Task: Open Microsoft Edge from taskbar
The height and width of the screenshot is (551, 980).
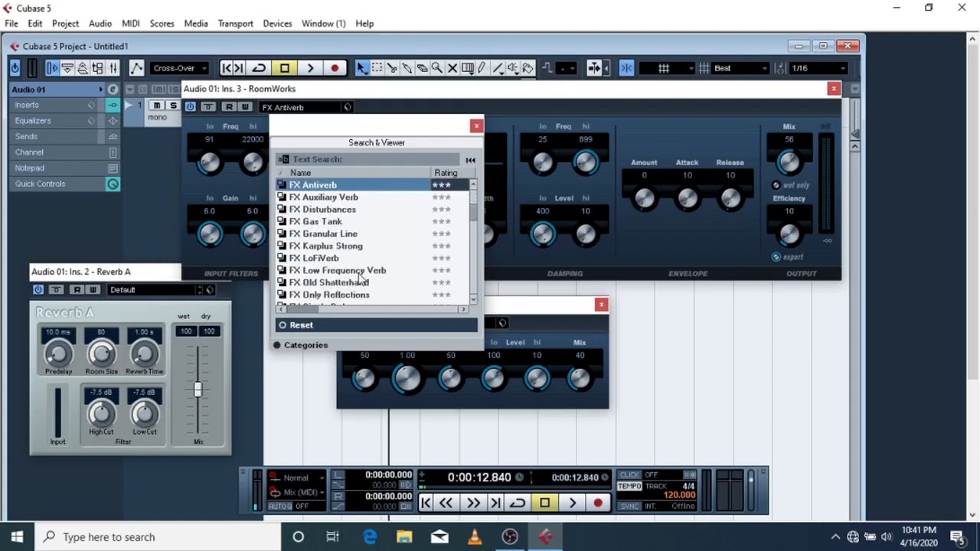Action: (370, 536)
